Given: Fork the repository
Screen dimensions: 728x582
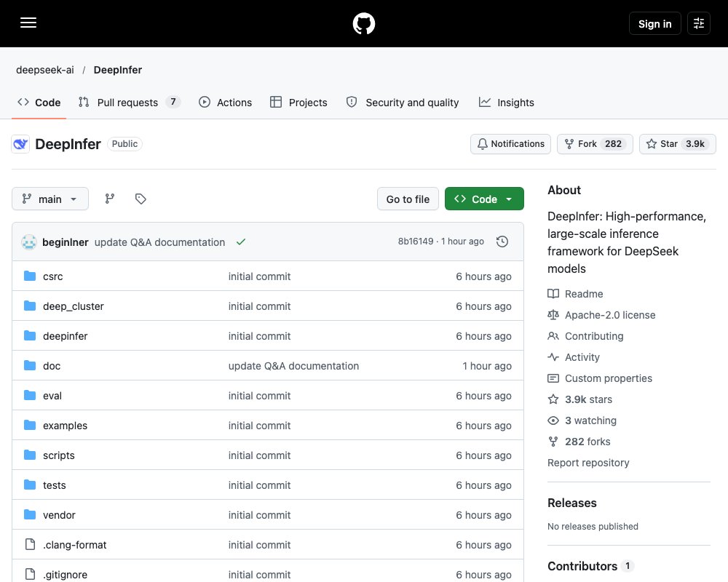Looking at the screenshot, I should point(595,144).
